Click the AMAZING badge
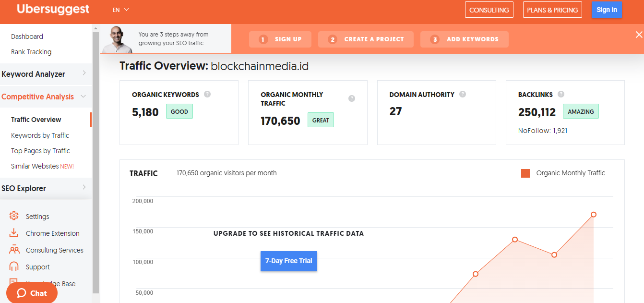 tap(581, 111)
